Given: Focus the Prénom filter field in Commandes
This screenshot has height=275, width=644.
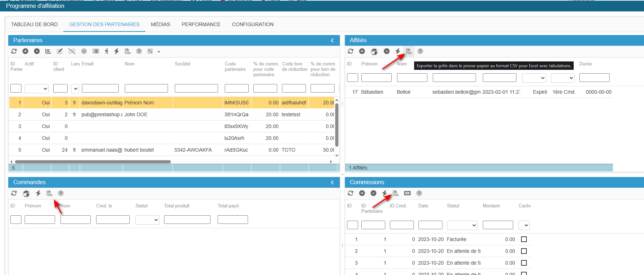Looking at the screenshot, I should click(40, 220).
